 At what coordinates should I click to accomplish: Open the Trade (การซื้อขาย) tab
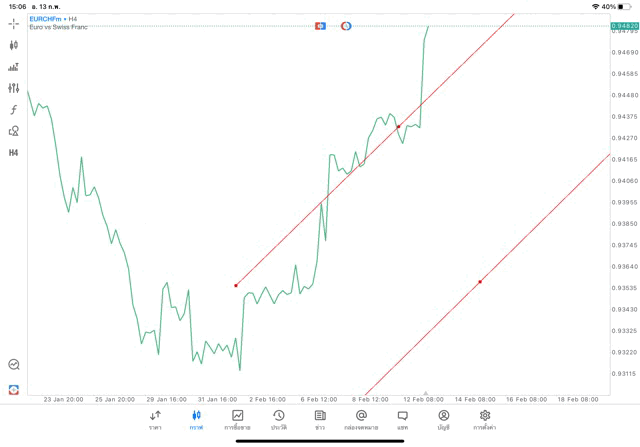coord(238,419)
